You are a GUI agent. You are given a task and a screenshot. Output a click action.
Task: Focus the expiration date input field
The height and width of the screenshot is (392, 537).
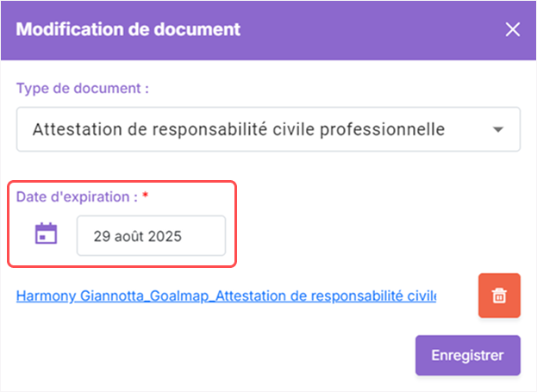pos(151,235)
